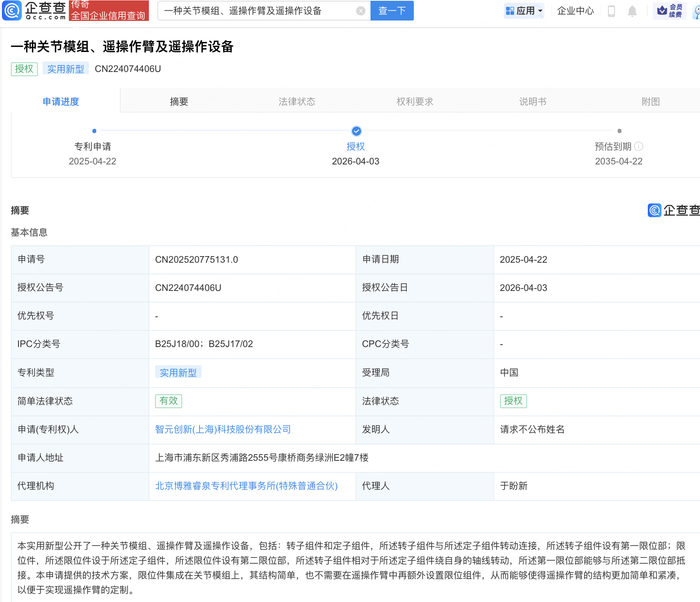Open notifications via the bell icon

(x=632, y=11)
